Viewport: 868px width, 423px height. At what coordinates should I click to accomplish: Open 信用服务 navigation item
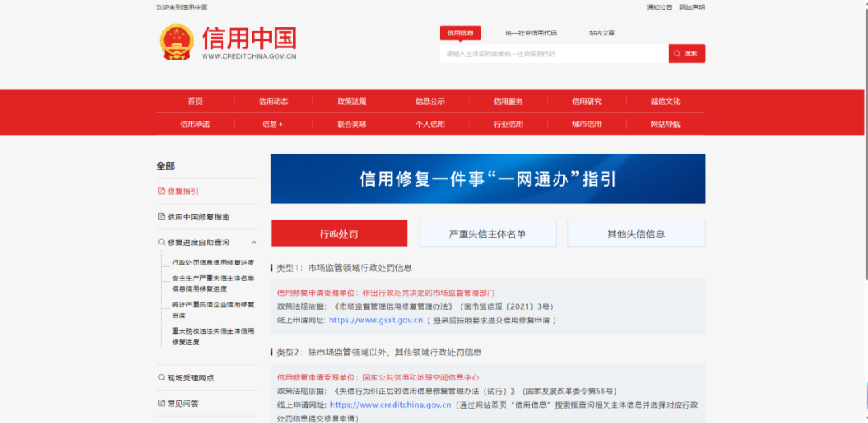click(509, 101)
